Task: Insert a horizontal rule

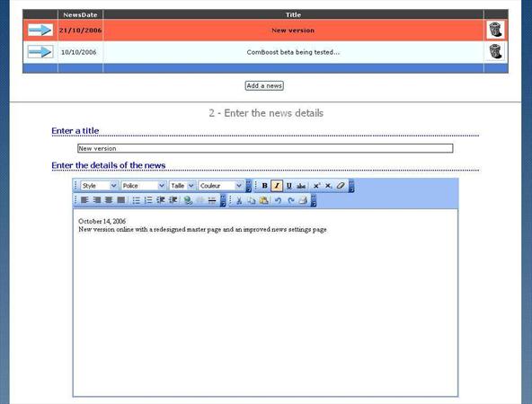Action: [x=212, y=200]
